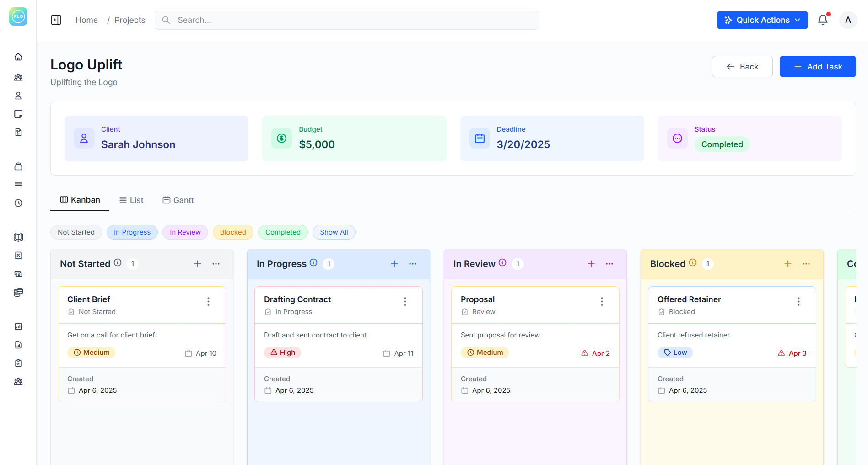Add task via In Review column plus
Image resolution: width=868 pixels, height=465 pixels.
click(591, 264)
